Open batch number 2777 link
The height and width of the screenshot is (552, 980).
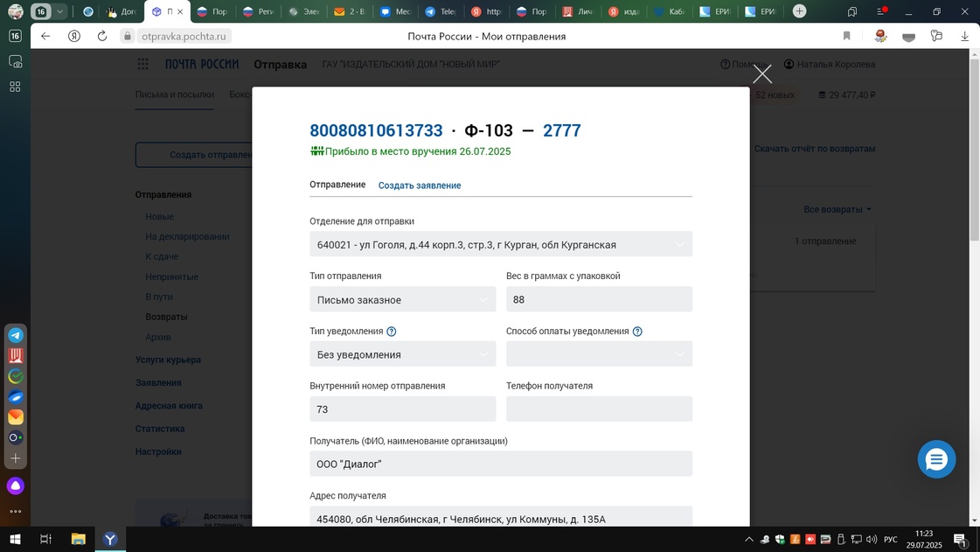tap(562, 130)
